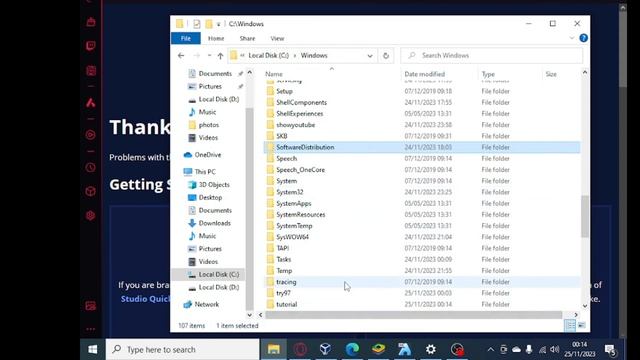This screenshot has height=360, width=640.
Task: Open the red circular app in taskbar
Action: (457, 349)
